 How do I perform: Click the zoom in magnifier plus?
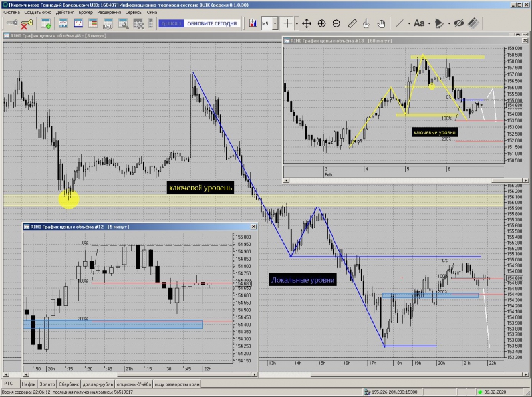(321, 23)
